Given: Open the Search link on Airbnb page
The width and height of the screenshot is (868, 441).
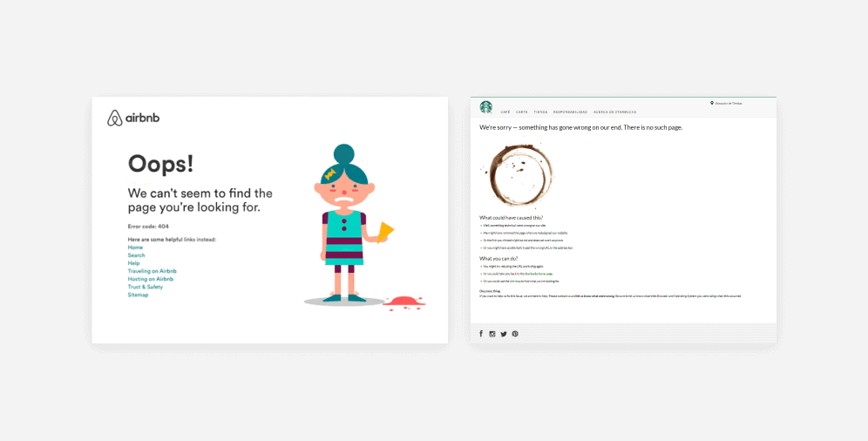Looking at the screenshot, I should coord(136,255).
